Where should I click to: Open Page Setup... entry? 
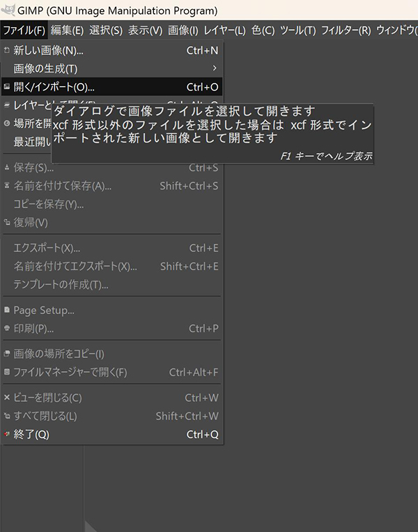pyautogui.click(x=111, y=311)
